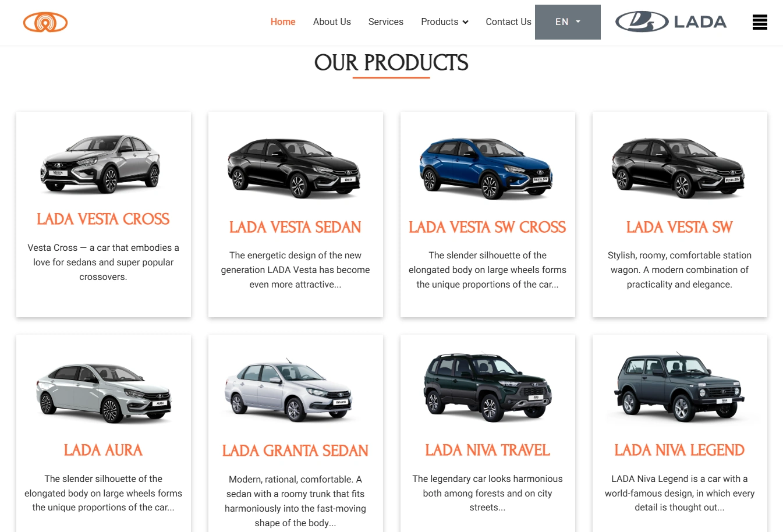Viewport: 783px width, 532px height.
Task: Select the silver Granta Sedan image
Action: [289, 390]
